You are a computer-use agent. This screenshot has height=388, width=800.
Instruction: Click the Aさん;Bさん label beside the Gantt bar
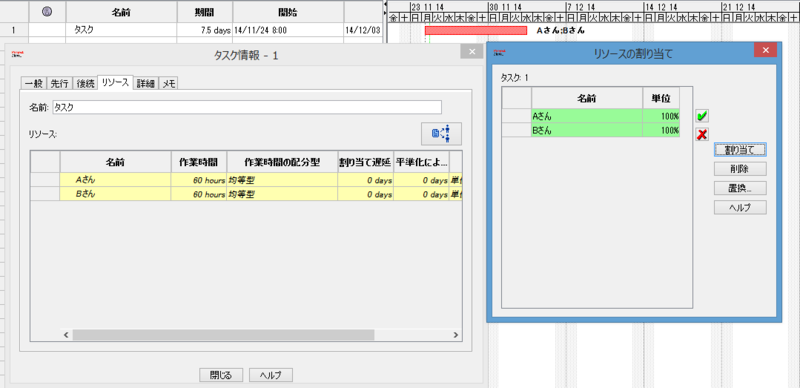click(560, 31)
